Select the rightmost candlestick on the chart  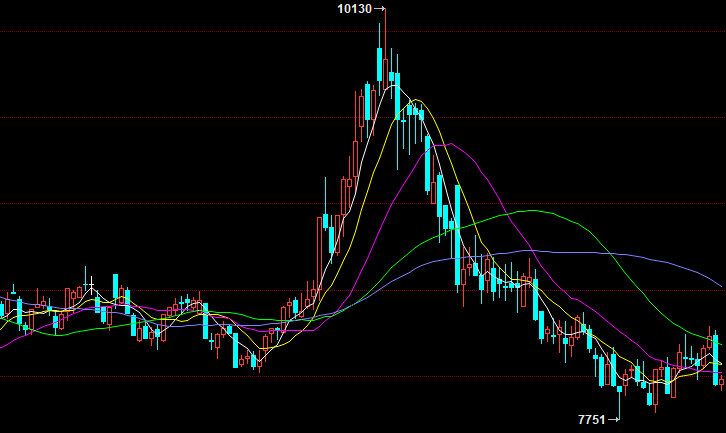pos(721,380)
